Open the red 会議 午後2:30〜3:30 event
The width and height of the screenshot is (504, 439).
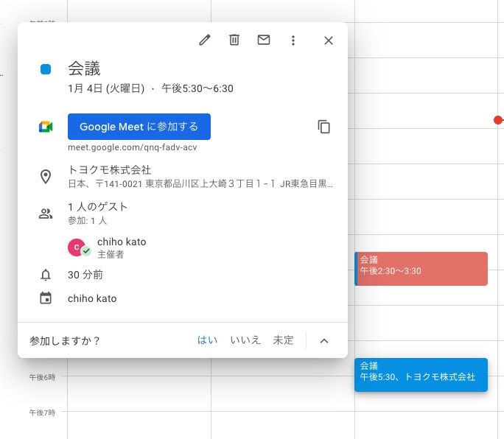[421, 269]
